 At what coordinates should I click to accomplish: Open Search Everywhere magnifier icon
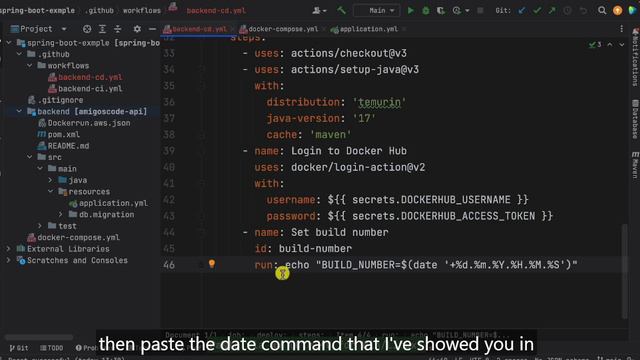602,10
